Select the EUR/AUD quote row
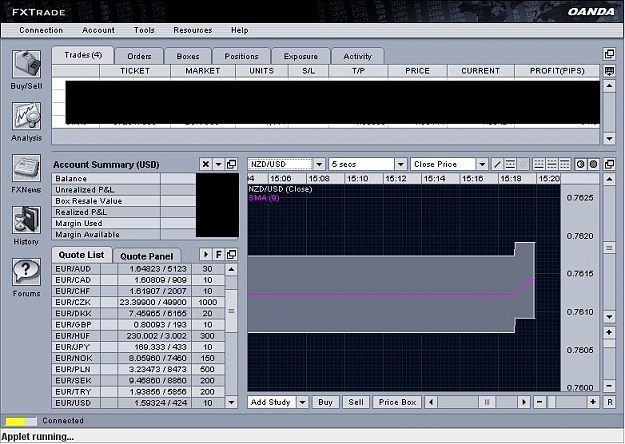 pyautogui.click(x=138, y=269)
